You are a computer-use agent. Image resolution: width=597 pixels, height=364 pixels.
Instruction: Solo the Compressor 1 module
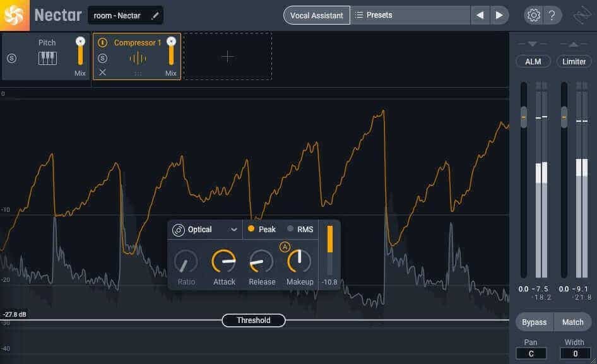[x=102, y=58]
